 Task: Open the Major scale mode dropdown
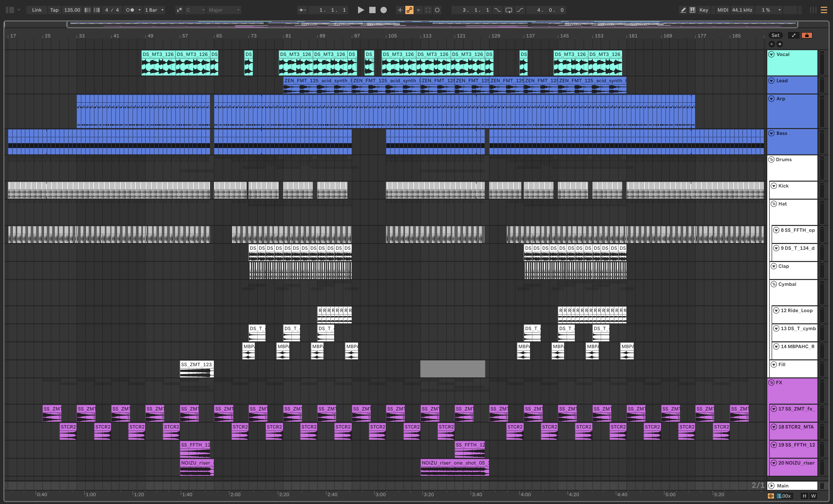pos(224,10)
